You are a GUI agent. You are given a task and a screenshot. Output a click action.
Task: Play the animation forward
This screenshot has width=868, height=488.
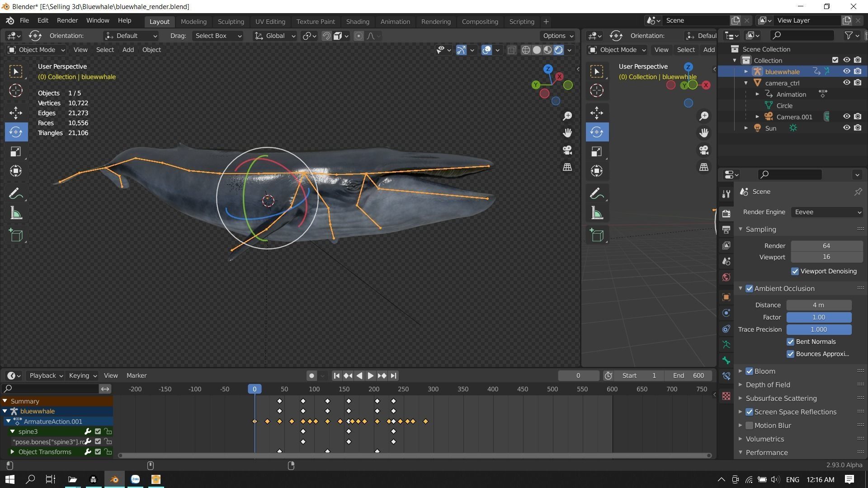pos(370,376)
